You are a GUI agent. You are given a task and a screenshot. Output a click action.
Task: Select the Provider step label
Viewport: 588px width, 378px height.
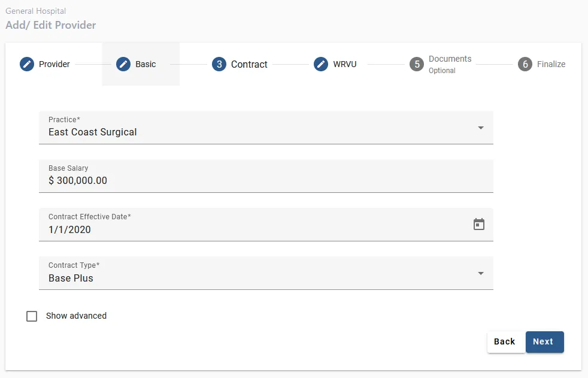point(54,64)
